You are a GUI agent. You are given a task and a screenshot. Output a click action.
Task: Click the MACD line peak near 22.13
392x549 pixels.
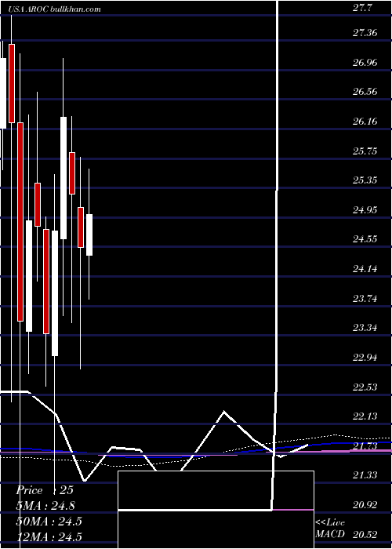pos(224,412)
